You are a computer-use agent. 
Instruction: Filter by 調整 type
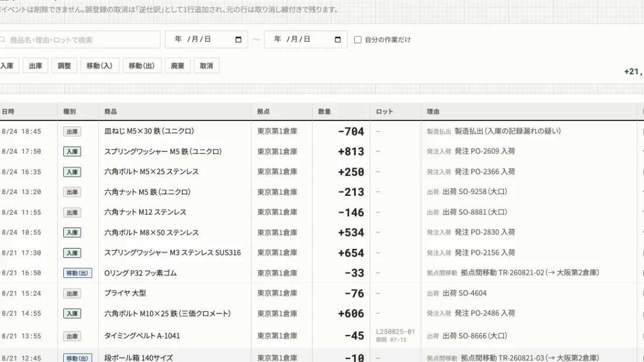coord(64,65)
